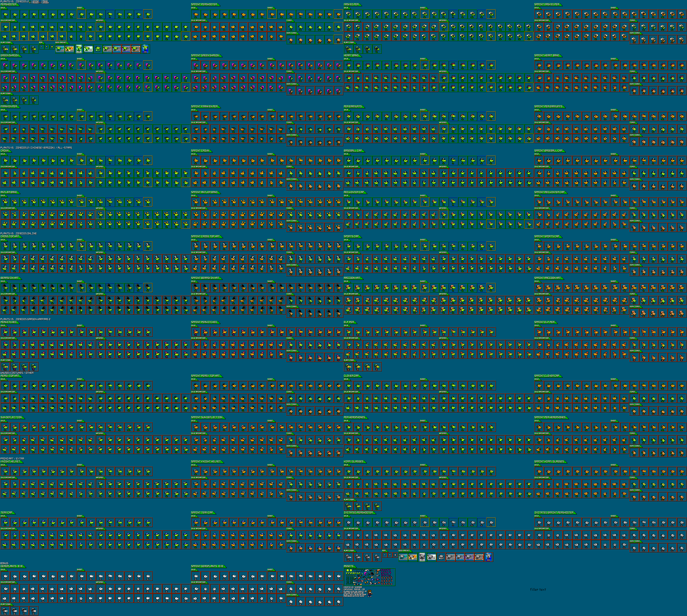Screen dimensions: 687x616
Task: Click 'Plants vs. Zombies Garden Warfare 2' heading
Action: (26, 319)
